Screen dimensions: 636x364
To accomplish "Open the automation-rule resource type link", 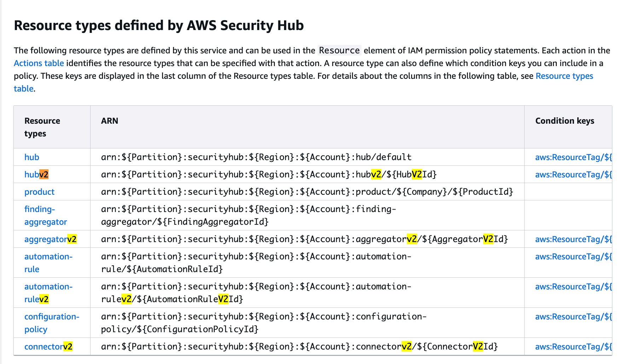I will (48, 263).
